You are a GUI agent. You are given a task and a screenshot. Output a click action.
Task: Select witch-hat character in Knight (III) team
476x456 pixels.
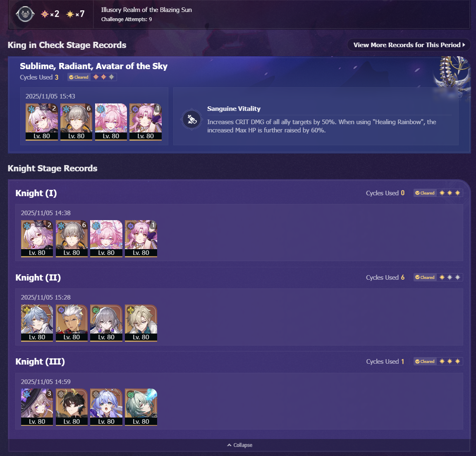click(37, 407)
